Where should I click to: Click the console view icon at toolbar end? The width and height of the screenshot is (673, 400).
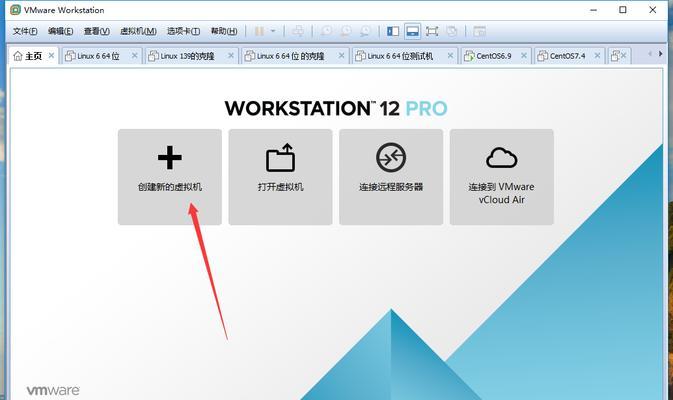click(479, 31)
